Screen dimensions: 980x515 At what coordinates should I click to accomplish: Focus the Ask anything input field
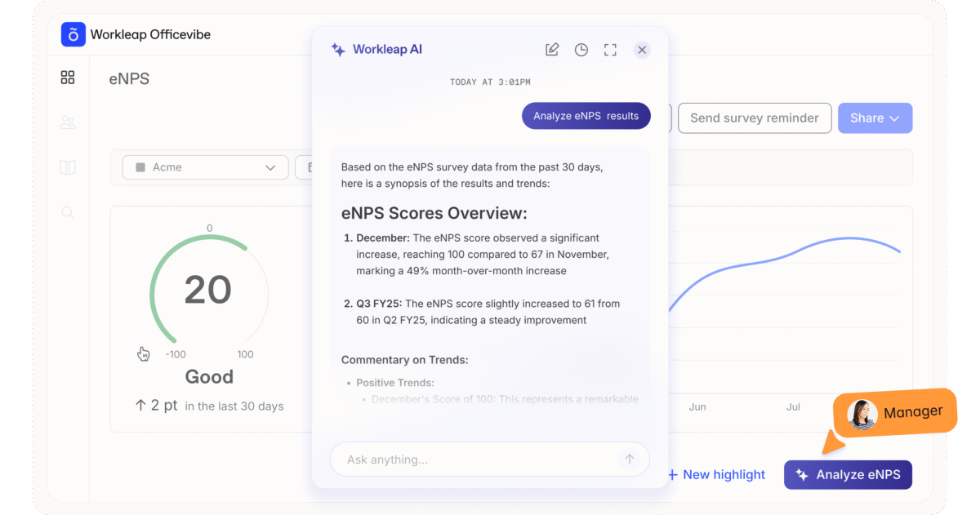coord(490,460)
